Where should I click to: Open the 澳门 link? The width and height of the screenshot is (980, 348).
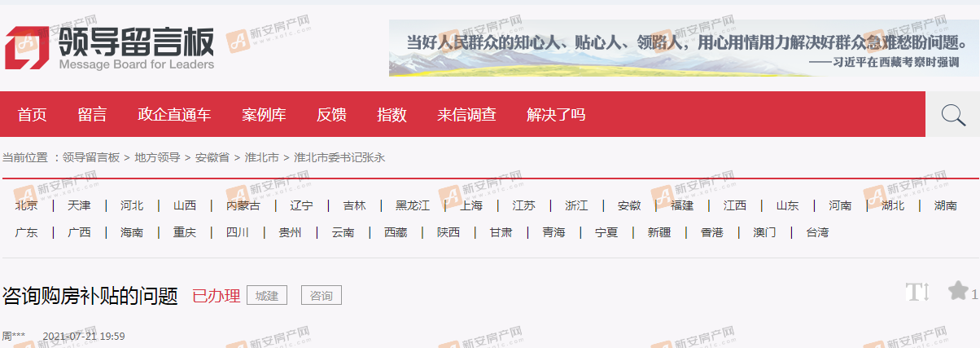click(765, 232)
